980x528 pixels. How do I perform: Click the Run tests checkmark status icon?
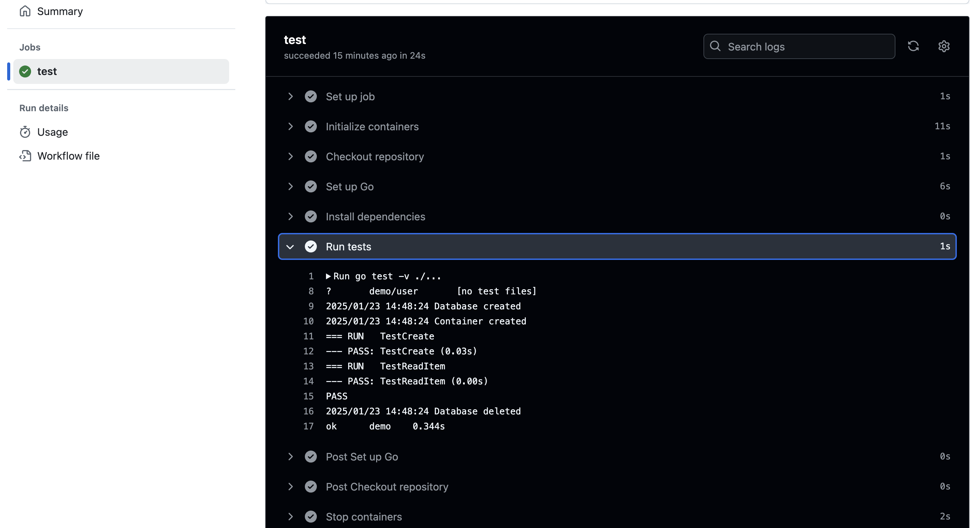pos(310,246)
